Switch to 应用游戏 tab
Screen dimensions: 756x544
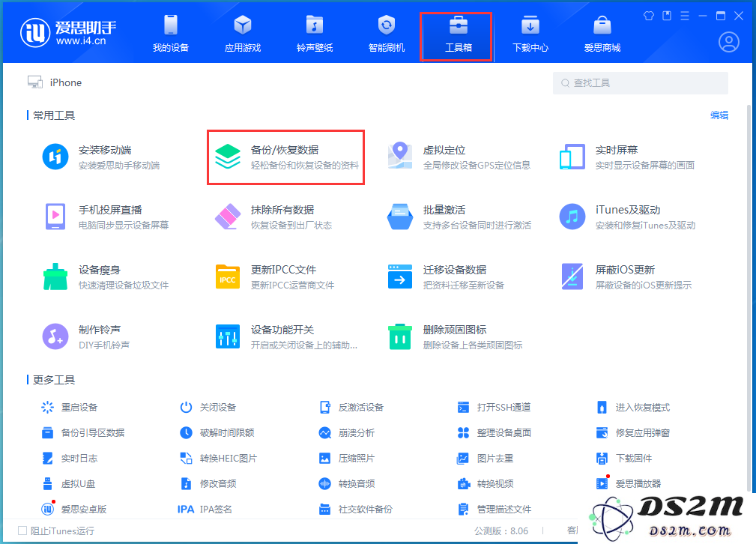pos(243,34)
